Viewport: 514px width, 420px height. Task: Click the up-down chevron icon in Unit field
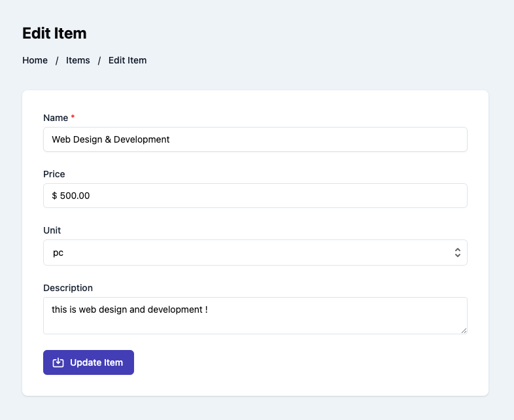[458, 253]
